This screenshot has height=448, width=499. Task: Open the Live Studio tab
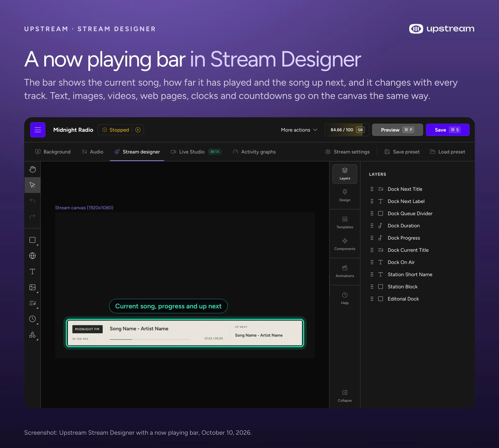[x=196, y=152]
